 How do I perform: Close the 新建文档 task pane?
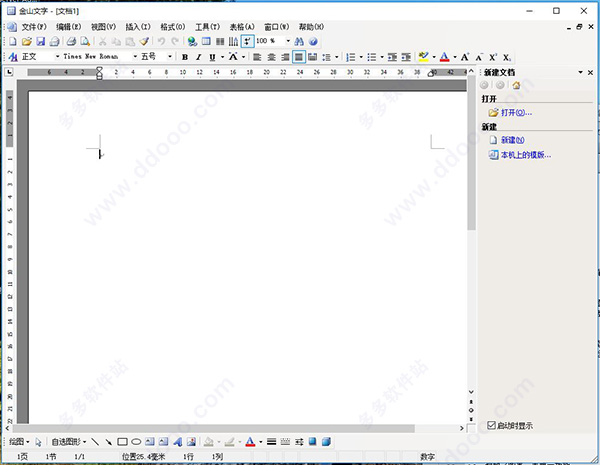(x=590, y=72)
